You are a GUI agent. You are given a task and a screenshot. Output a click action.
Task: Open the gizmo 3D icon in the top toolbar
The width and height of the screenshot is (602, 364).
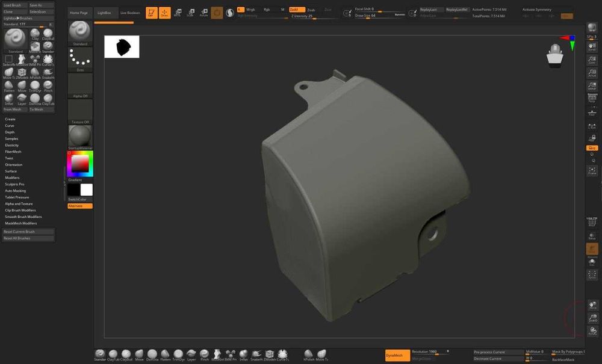(x=217, y=13)
